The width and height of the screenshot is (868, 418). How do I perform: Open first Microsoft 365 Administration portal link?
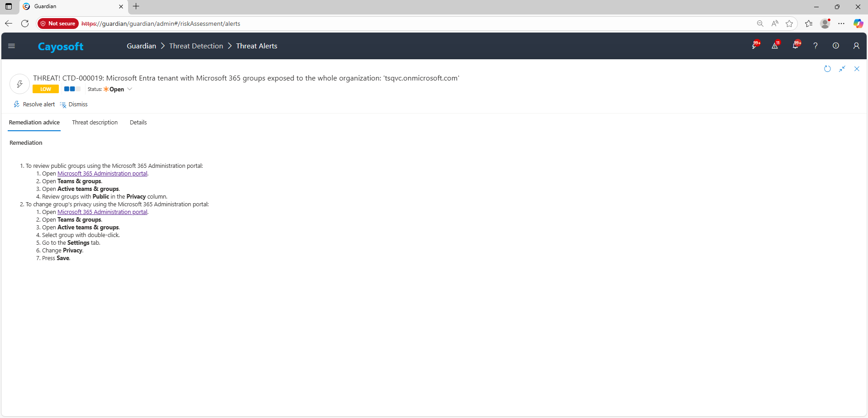pos(102,174)
